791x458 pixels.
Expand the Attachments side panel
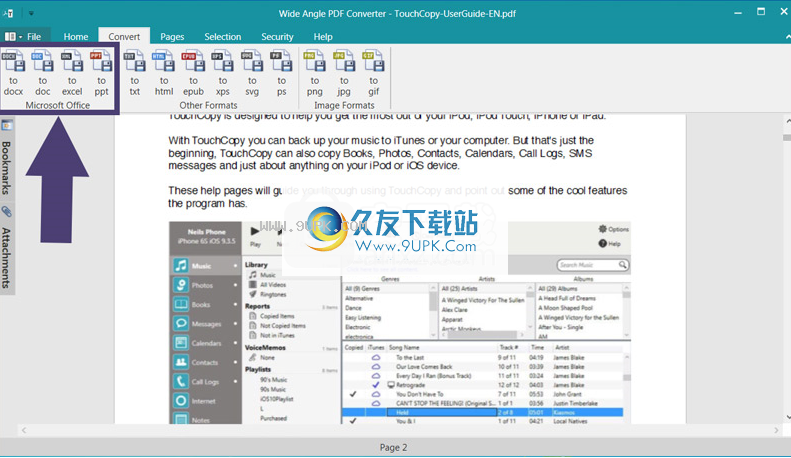tap(7, 248)
